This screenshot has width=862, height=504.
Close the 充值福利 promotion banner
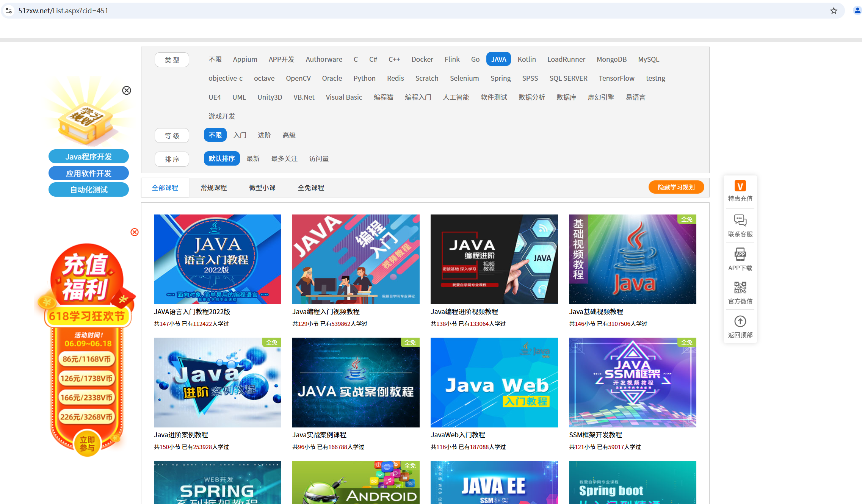click(x=135, y=232)
